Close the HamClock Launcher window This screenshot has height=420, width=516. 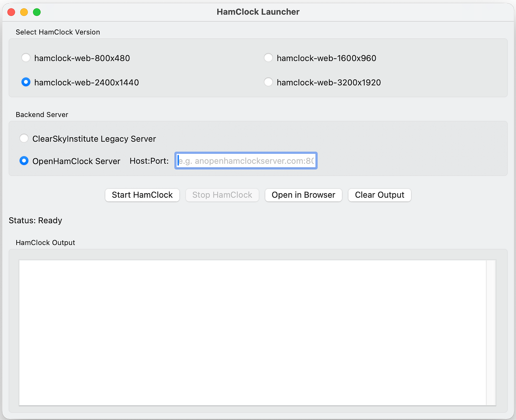11,12
